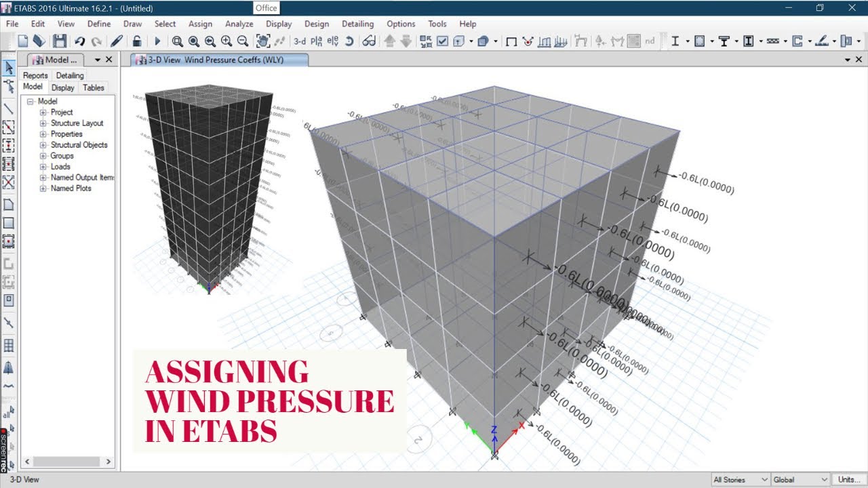Click the Rubber Band Zoom icon
The width and height of the screenshot is (868, 488).
coord(178,41)
